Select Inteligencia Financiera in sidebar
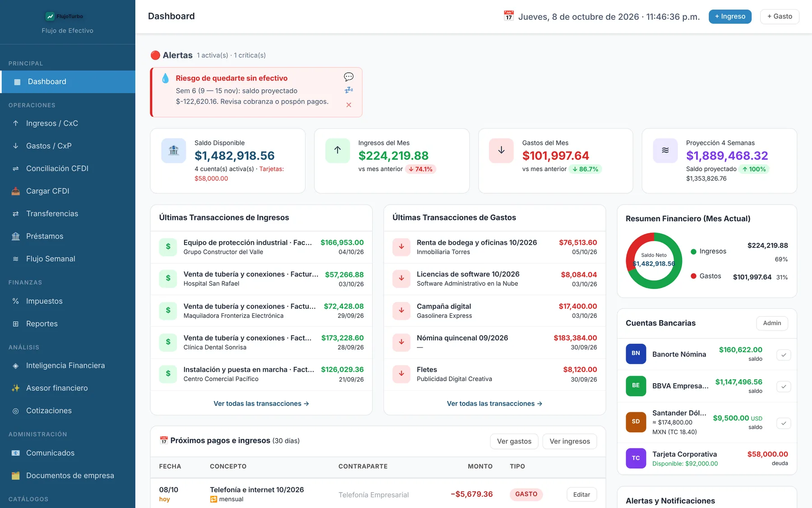 [x=68, y=365]
